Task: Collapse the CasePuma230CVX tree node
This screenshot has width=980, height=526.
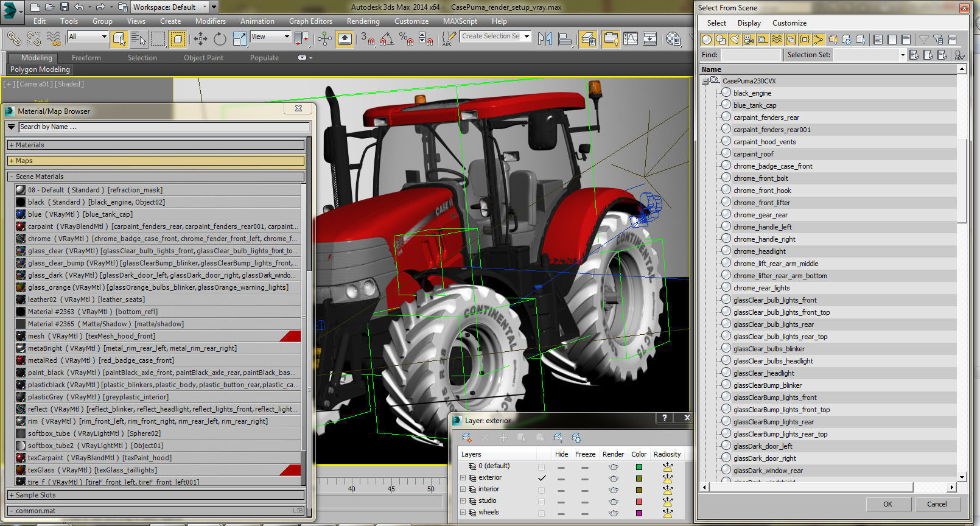Action: 705,80
